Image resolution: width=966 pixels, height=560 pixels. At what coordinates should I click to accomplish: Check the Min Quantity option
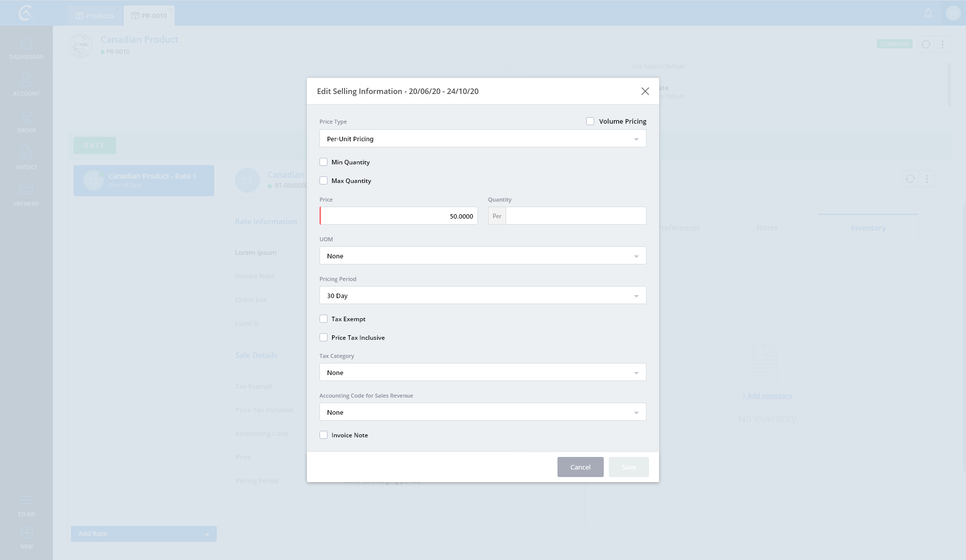coord(324,162)
